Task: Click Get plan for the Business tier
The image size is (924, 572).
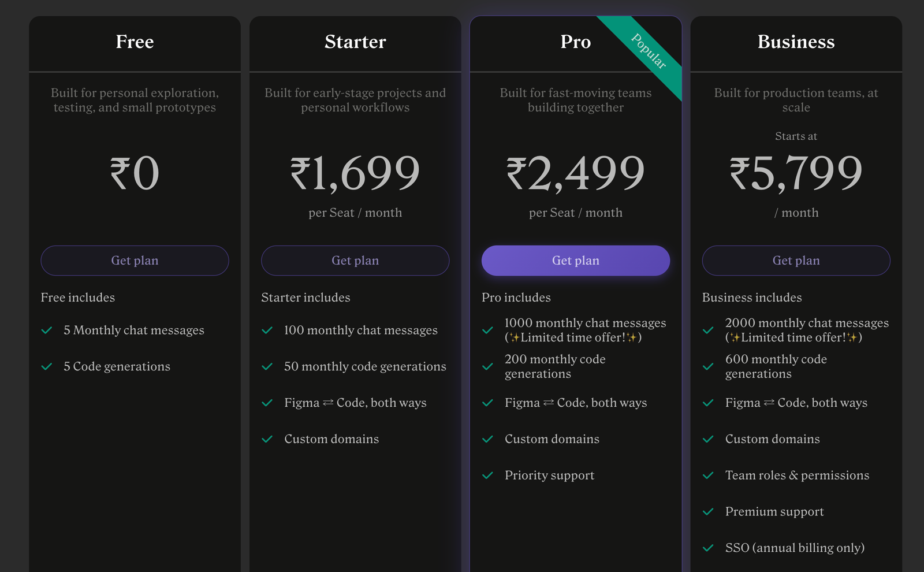Action: tap(796, 261)
